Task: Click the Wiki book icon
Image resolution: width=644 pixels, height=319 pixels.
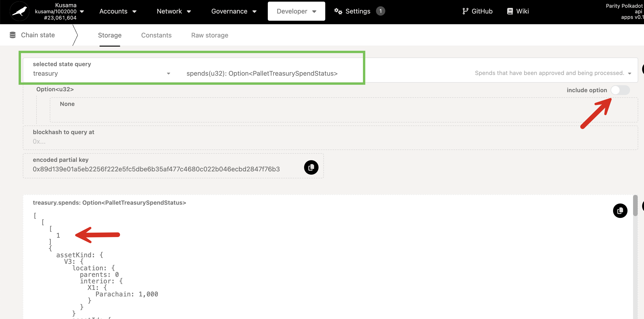Action: pyautogui.click(x=510, y=11)
